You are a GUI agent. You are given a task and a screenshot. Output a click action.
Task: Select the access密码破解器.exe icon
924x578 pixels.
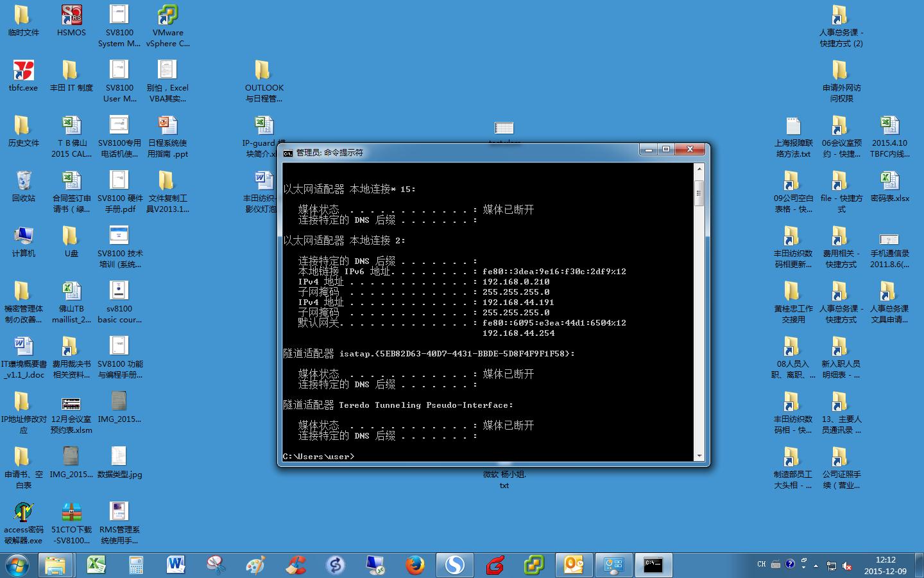23,523
